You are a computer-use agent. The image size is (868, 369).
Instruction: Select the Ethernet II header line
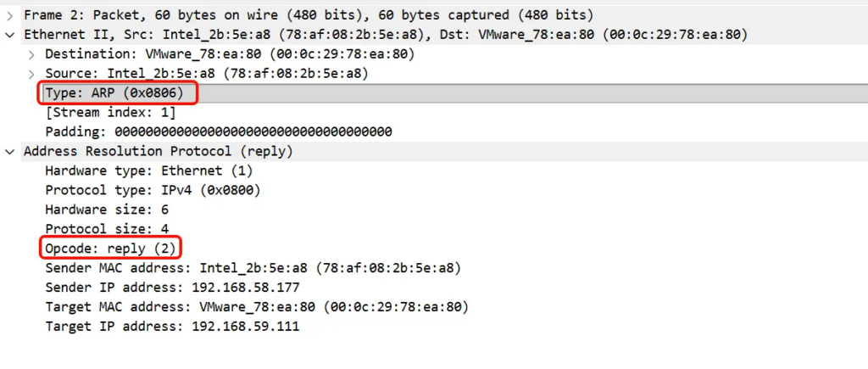[x=386, y=35]
